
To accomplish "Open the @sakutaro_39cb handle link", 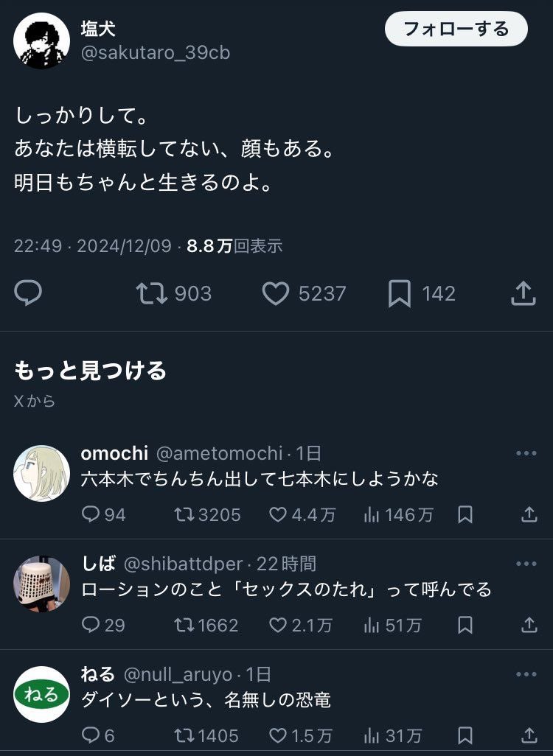I will 156,53.
